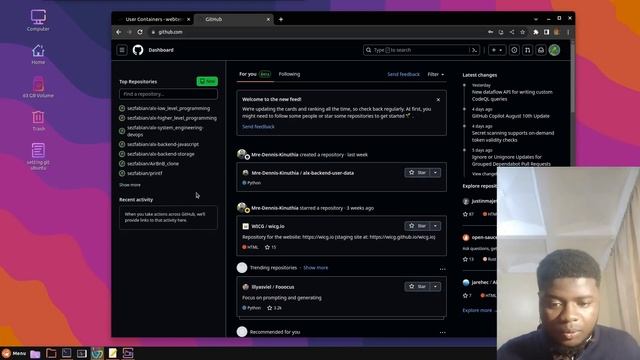Star the WICG / wicg.io repository
The image size is (640, 360).
417,226
